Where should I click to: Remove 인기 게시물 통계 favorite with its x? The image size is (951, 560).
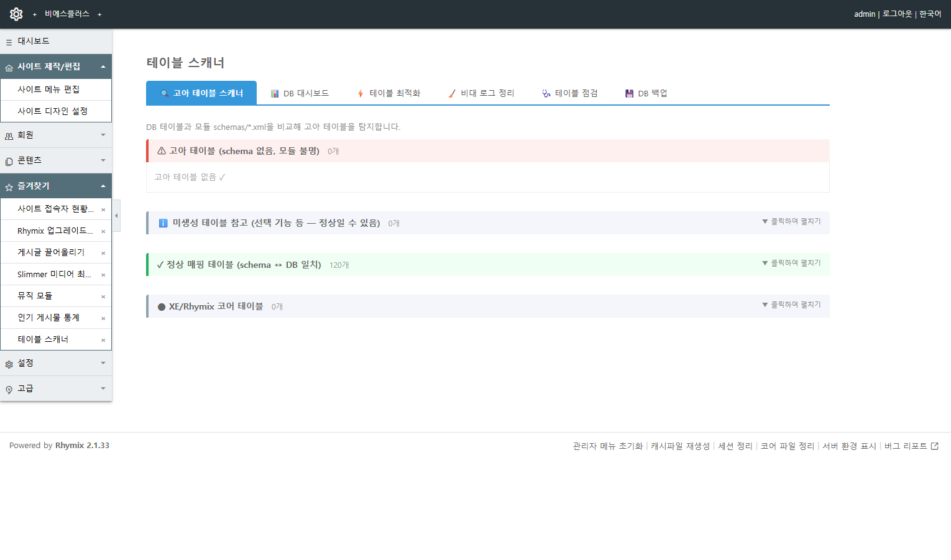pos(103,319)
